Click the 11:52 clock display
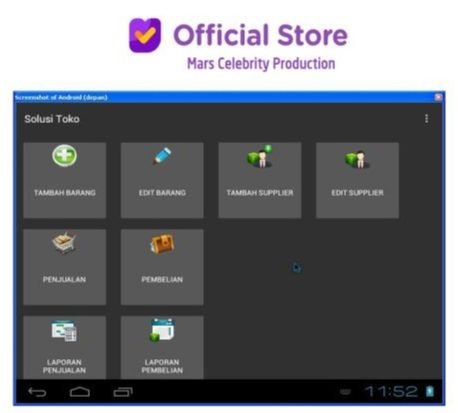The height and width of the screenshot is (413, 458). click(391, 391)
